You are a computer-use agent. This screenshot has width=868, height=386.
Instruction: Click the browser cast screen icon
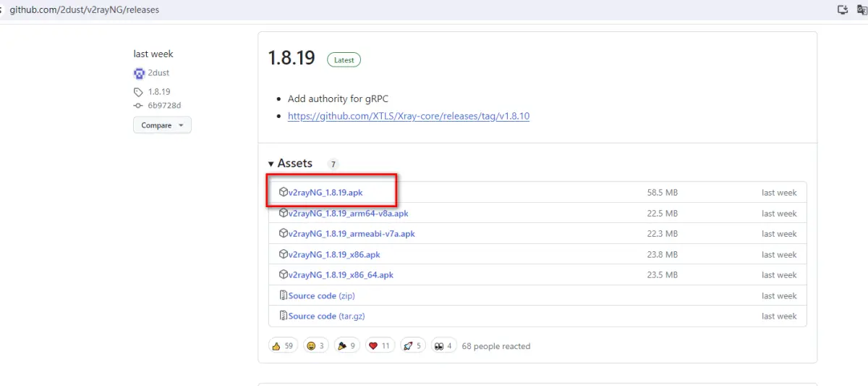pyautogui.click(x=842, y=9)
